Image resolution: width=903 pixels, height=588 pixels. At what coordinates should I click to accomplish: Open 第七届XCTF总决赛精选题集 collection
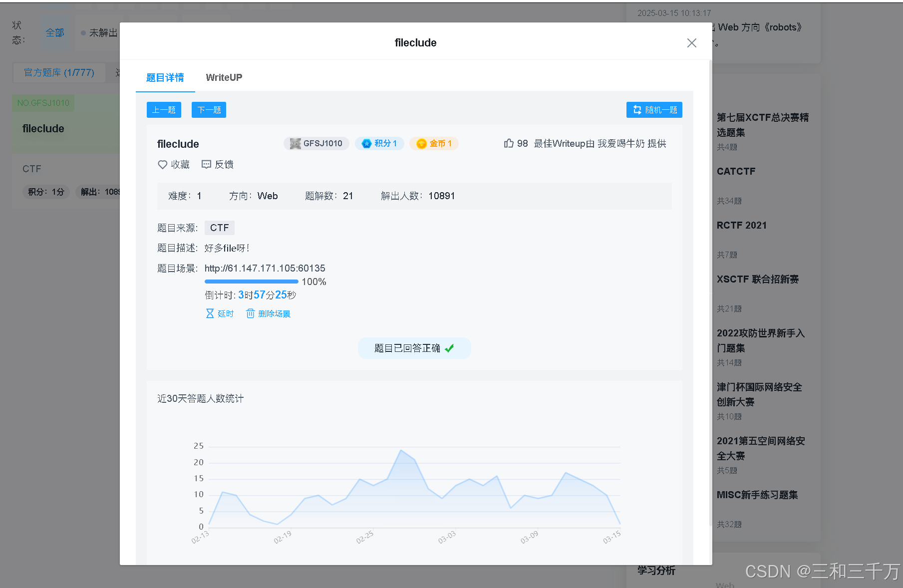point(763,125)
